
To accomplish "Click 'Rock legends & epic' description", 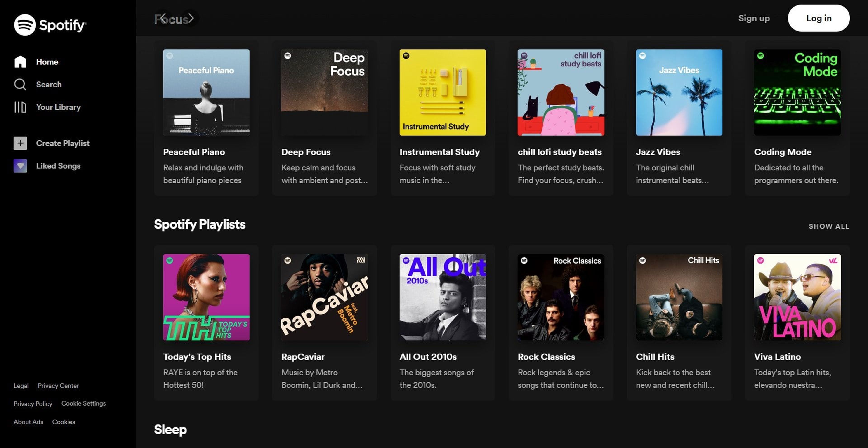I will [561, 379].
